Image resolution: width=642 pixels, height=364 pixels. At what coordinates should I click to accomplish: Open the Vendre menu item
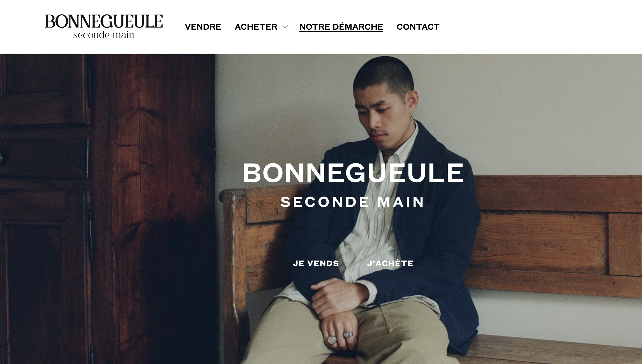203,27
